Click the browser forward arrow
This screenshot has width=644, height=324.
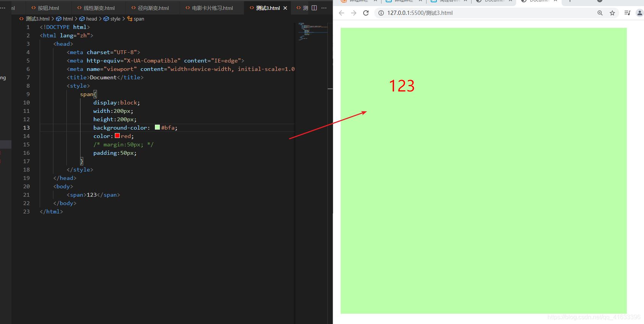[x=354, y=13]
